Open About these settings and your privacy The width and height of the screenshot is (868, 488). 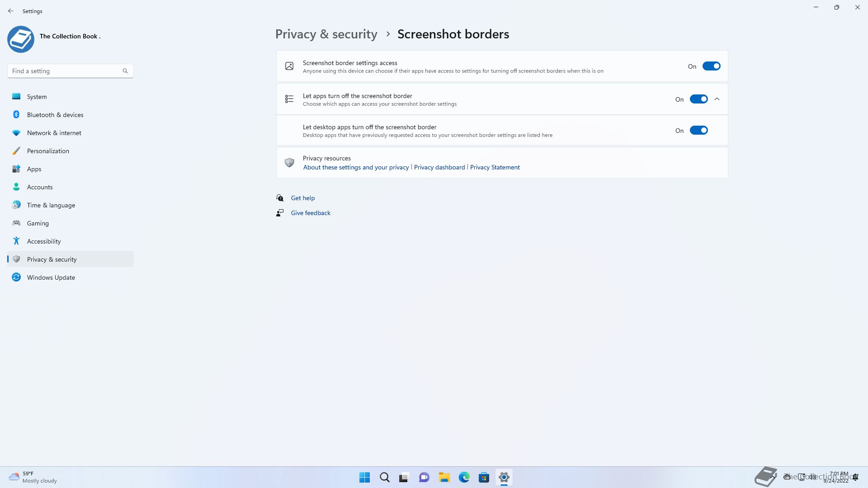click(356, 167)
